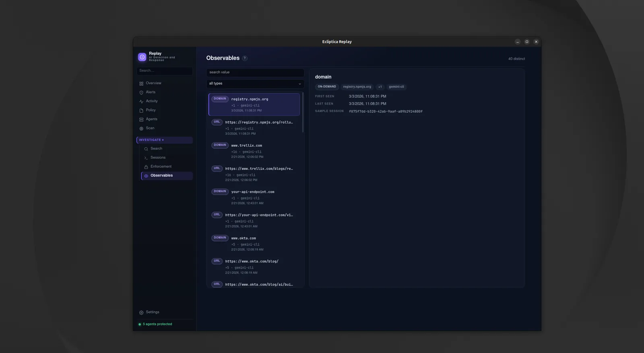The image size is (644, 353).
Task: Click the registry.npmjs.org tag in details
Action: [357, 87]
